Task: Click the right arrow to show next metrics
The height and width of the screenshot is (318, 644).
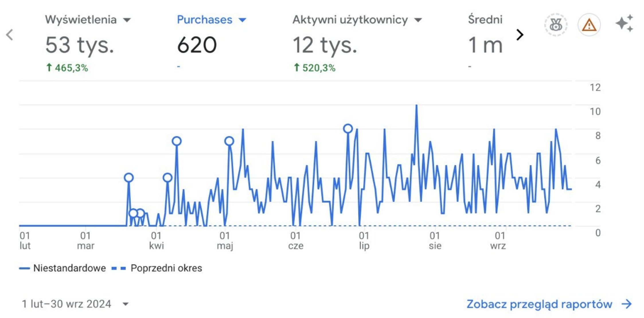Action: [x=520, y=35]
